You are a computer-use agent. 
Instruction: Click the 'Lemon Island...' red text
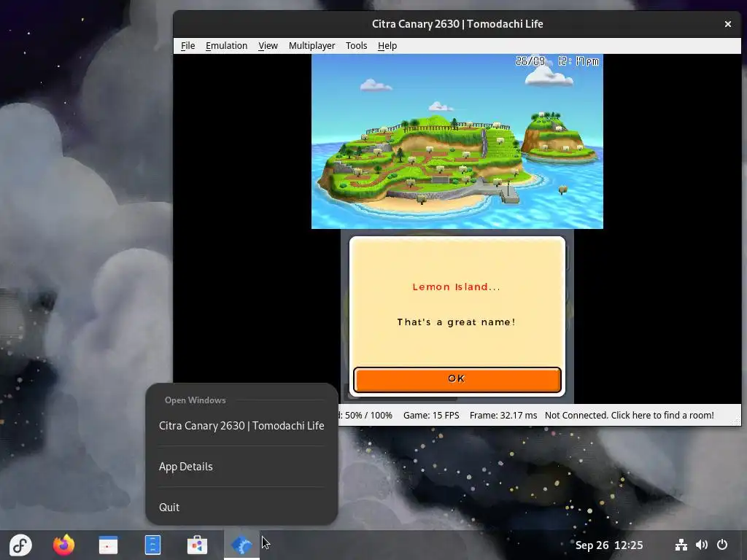click(x=457, y=287)
